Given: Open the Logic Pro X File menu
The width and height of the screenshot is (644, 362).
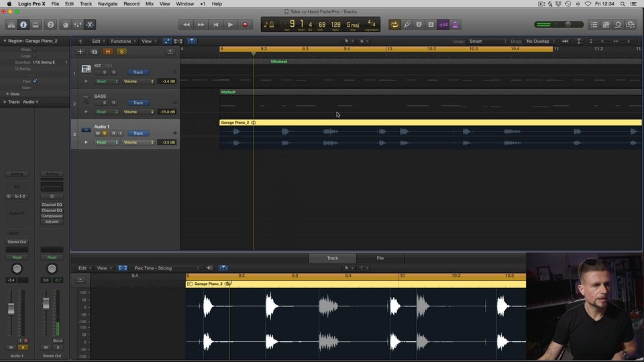Looking at the screenshot, I should click(55, 4).
